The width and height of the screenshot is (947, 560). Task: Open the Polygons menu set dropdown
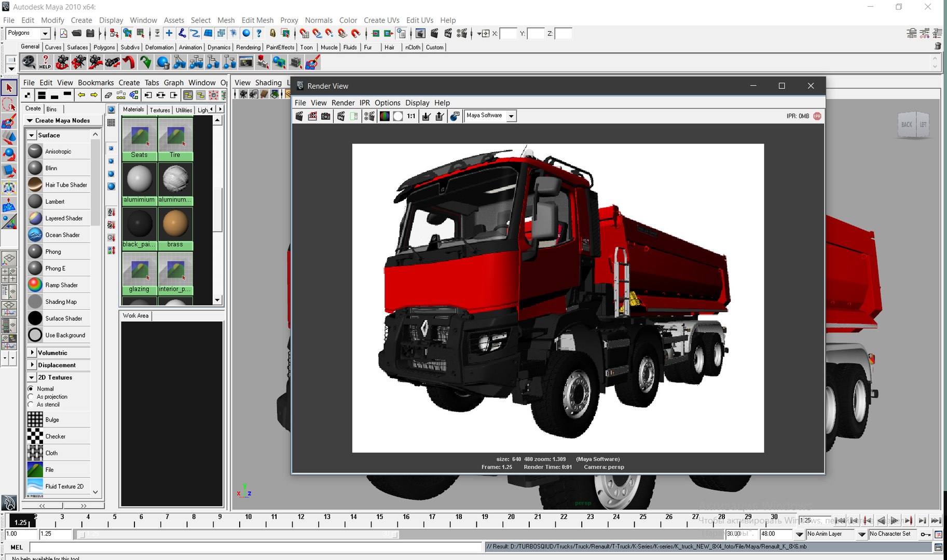tap(45, 33)
